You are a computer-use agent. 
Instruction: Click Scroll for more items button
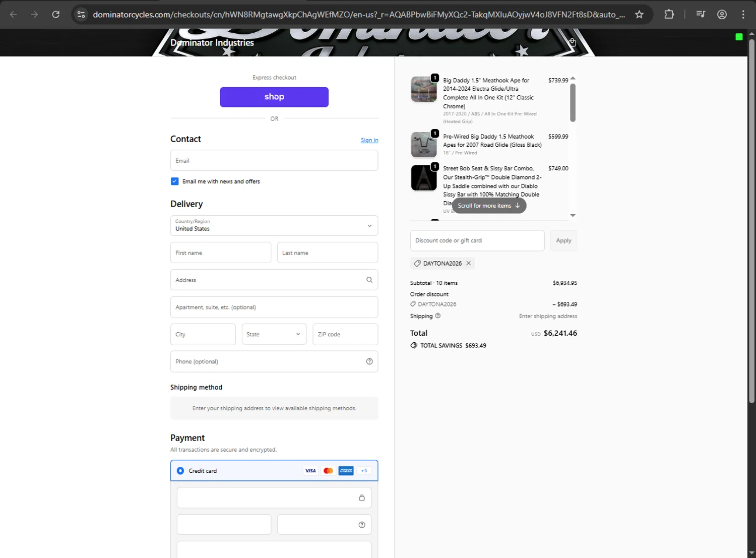click(x=489, y=206)
